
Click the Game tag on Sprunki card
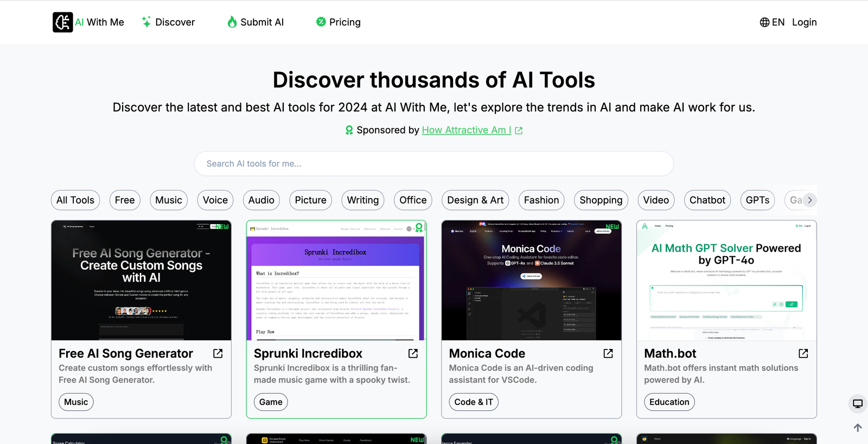point(271,402)
